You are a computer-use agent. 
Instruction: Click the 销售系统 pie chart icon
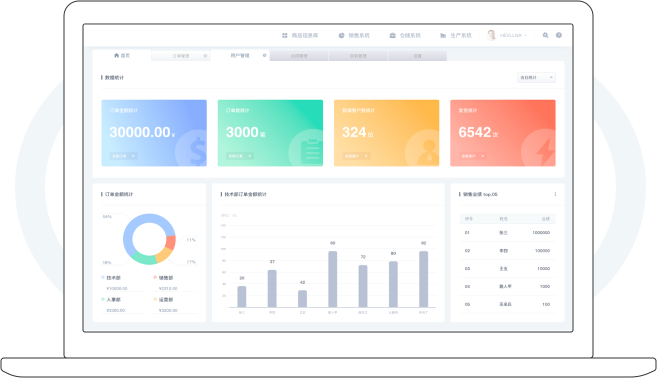(x=341, y=36)
